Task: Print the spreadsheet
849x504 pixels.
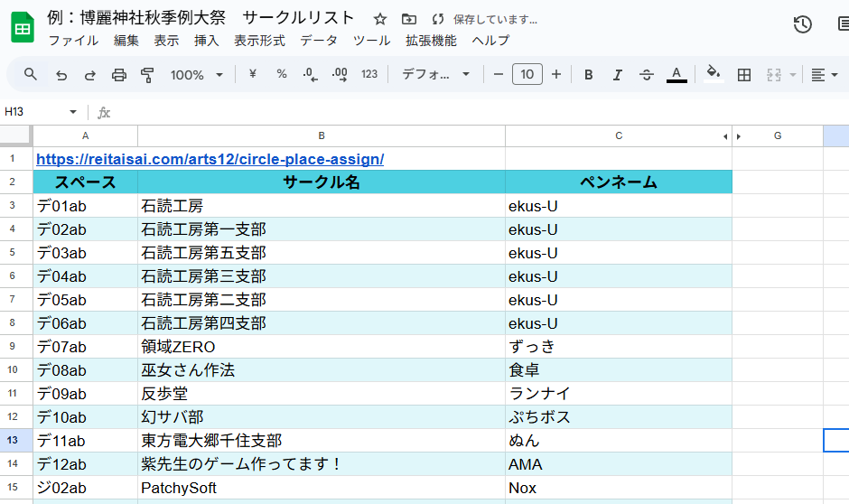Action: 119,75
